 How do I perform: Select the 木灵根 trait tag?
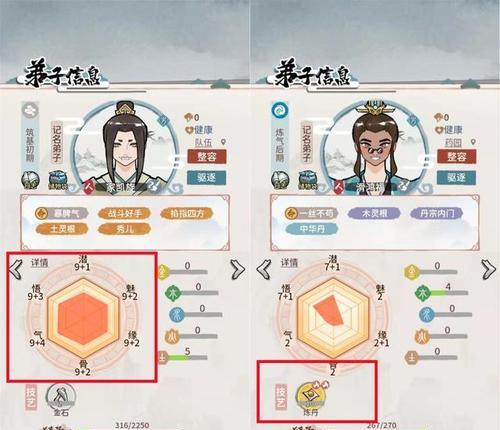[x=374, y=213]
